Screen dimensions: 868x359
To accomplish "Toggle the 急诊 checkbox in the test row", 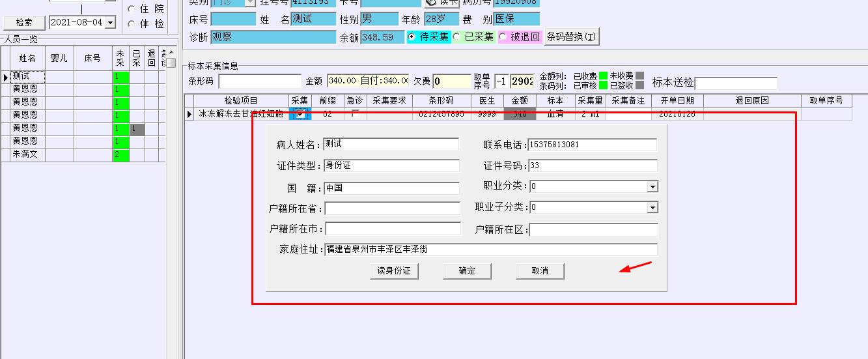I will (355, 114).
